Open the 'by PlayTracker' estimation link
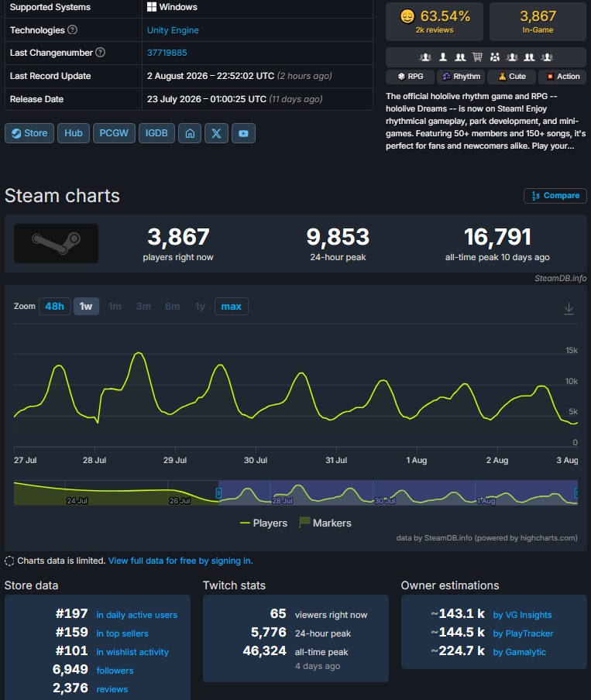Screen dimensions: 591x700 pos(523,633)
